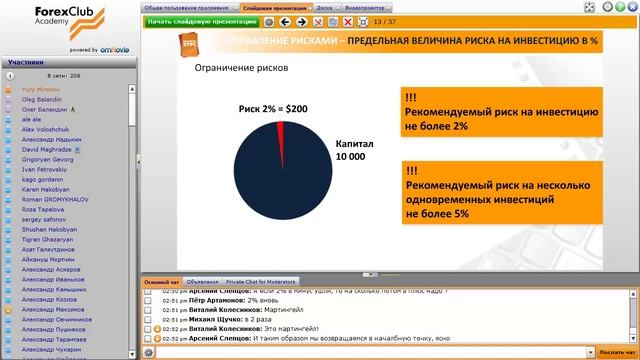This screenshot has width=640, height=360.
Task: Check the box beside the 02:50 pm message
Action: click(x=148, y=291)
